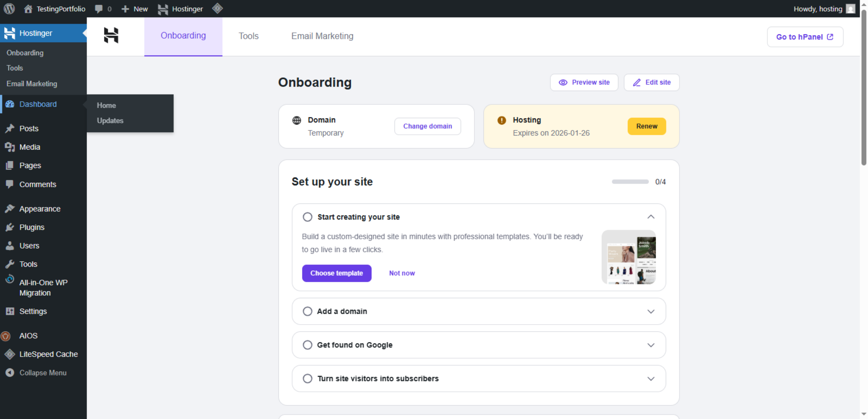This screenshot has width=868, height=419.
Task: Open the LiteSpeed Cache icon in the admin bar
Action: tap(217, 8)
